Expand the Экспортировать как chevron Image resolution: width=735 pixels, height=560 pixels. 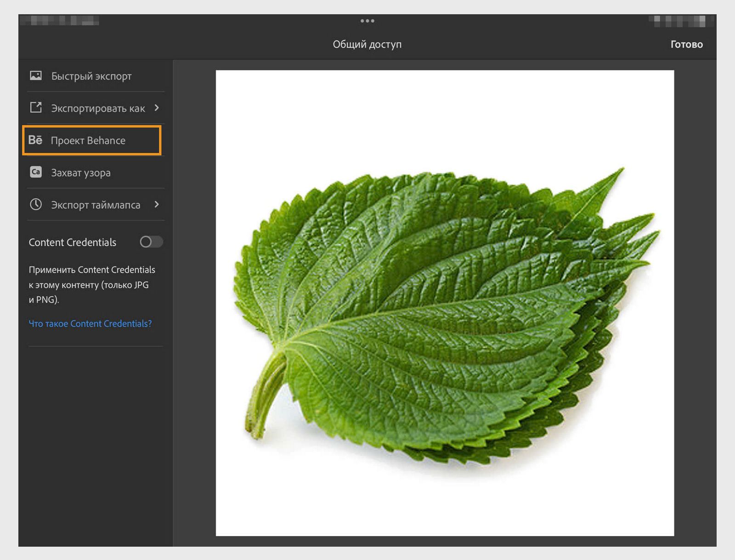[157, 107]
